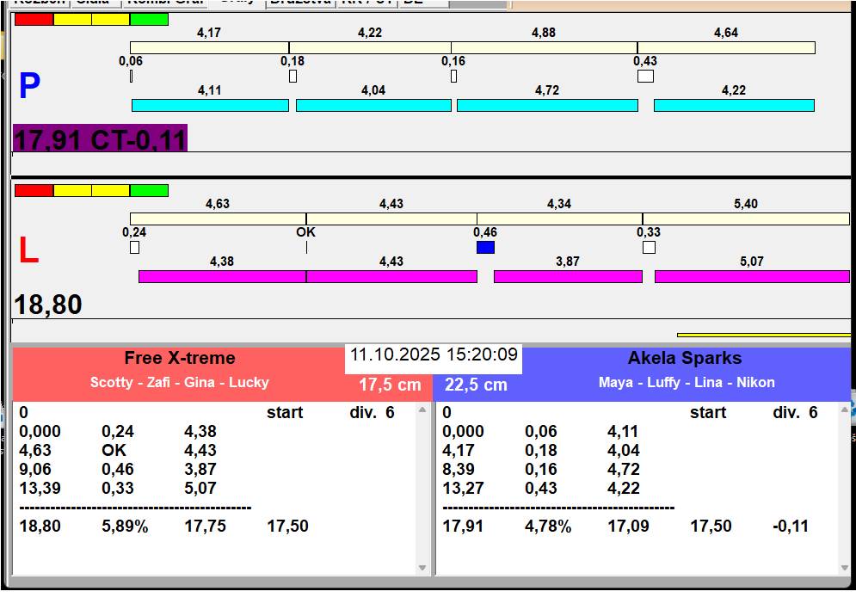Click the purple 17,91 CT-0,11 result
The image size is (856, 616).
[100, 139]
